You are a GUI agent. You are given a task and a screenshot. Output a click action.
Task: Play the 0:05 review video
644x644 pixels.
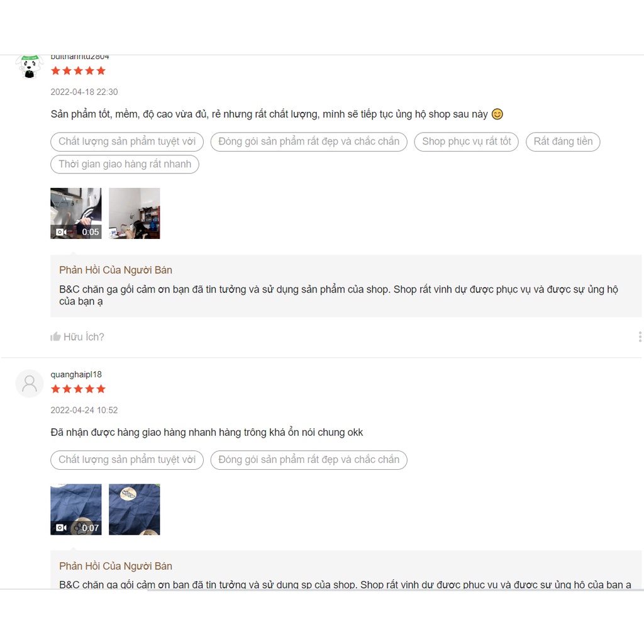[x=75, y=213]
